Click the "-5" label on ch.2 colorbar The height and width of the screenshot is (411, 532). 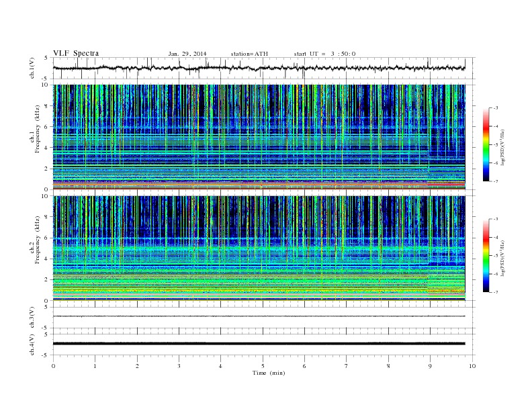pyautogui.click(x=496, y=256)
